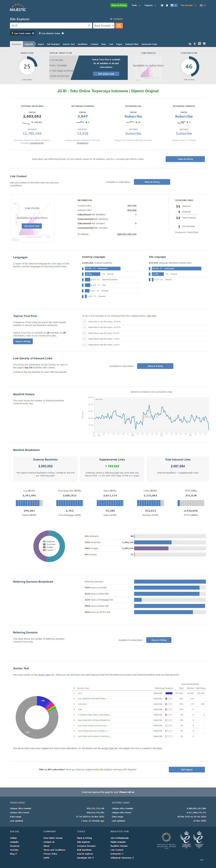Click the indexed URLs 452,426 link
Viewport: 216px width, 868px height.
click(132, 210)
